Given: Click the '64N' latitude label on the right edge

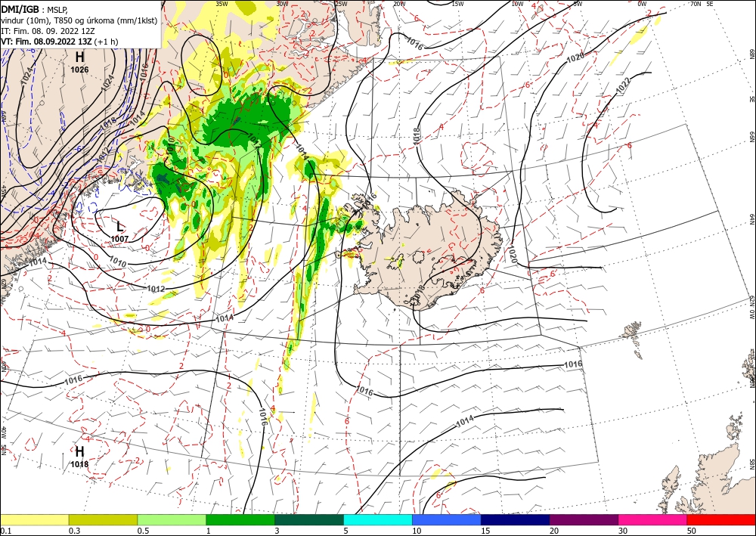Looking at the screenshot, I should click(x=751, y=219).
